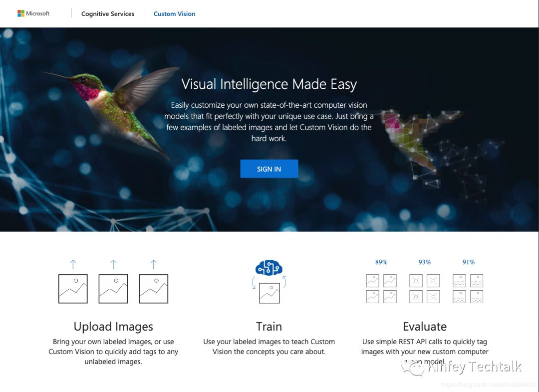Click the Upload Images description text
539x392 pixels.
coord(113,352)
